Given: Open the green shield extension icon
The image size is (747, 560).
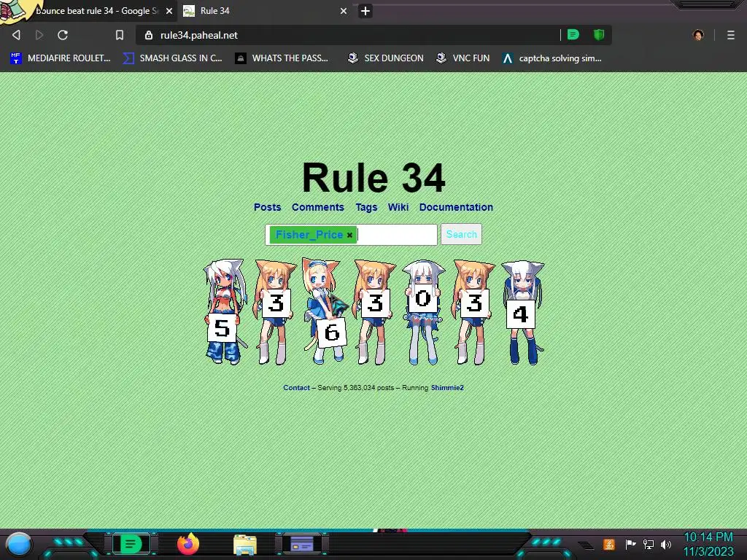Looking at the screenshot, I should pyautogui.click(x=599, y=34).
